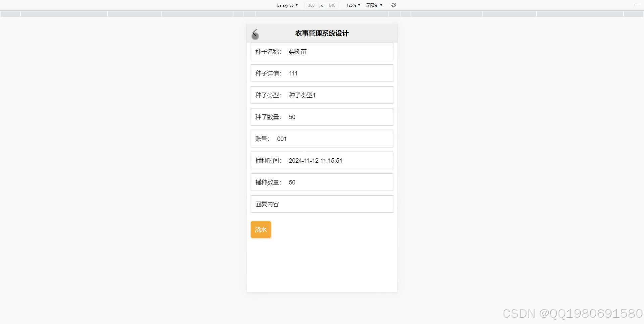
Task: Edit the device height value 640
Action: tap(332, 5)
